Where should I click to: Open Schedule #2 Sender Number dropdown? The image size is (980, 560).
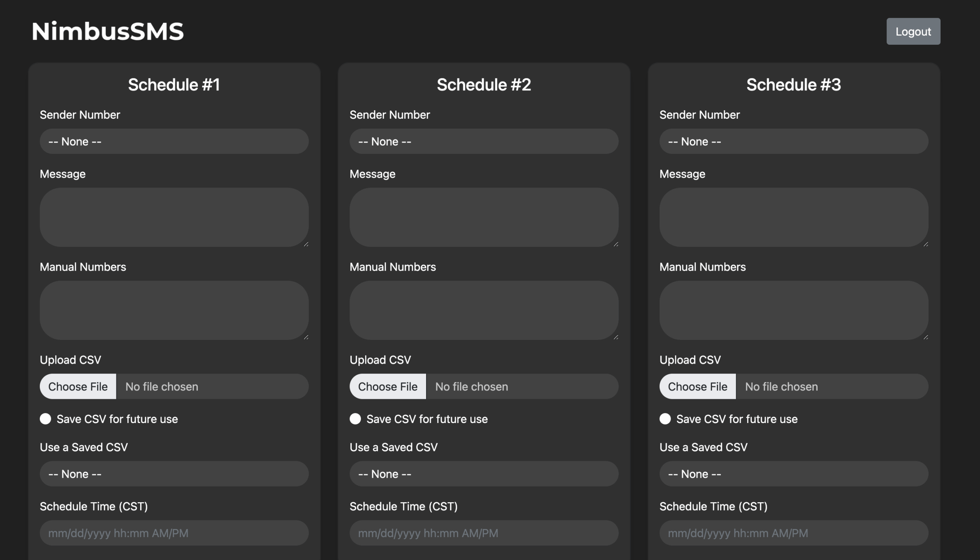tap(484, 142)
